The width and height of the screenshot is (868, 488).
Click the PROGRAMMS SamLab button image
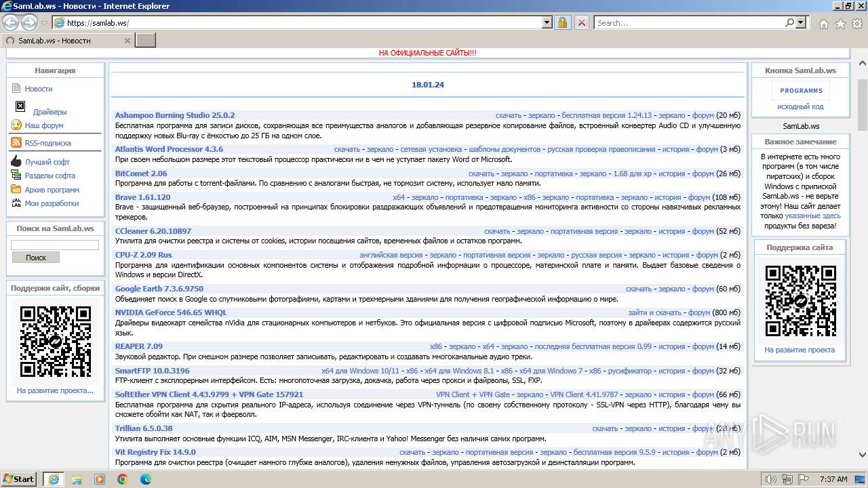tap(801, 90)
